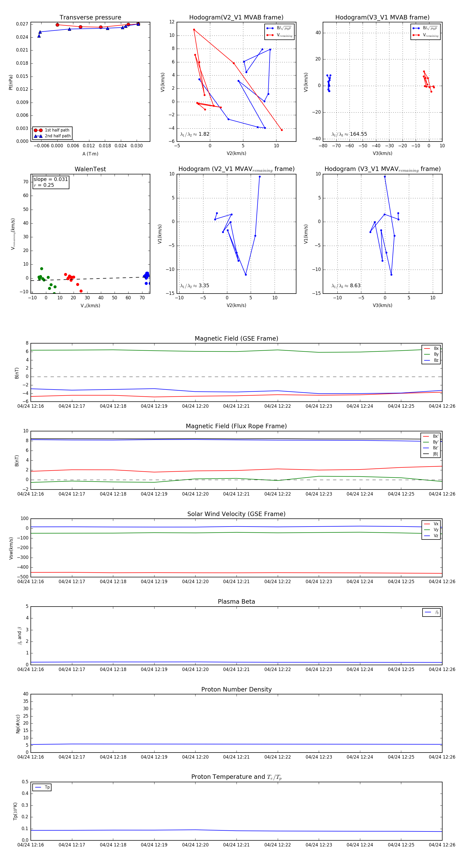Click the 'Vx' legend entry
Screen dimensions: 473x868
[x=431, y=524]
